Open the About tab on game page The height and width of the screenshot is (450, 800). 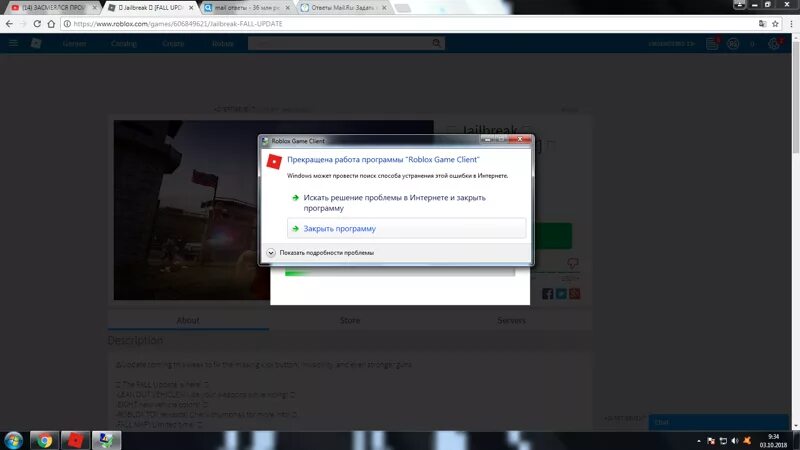pos(188,320)
